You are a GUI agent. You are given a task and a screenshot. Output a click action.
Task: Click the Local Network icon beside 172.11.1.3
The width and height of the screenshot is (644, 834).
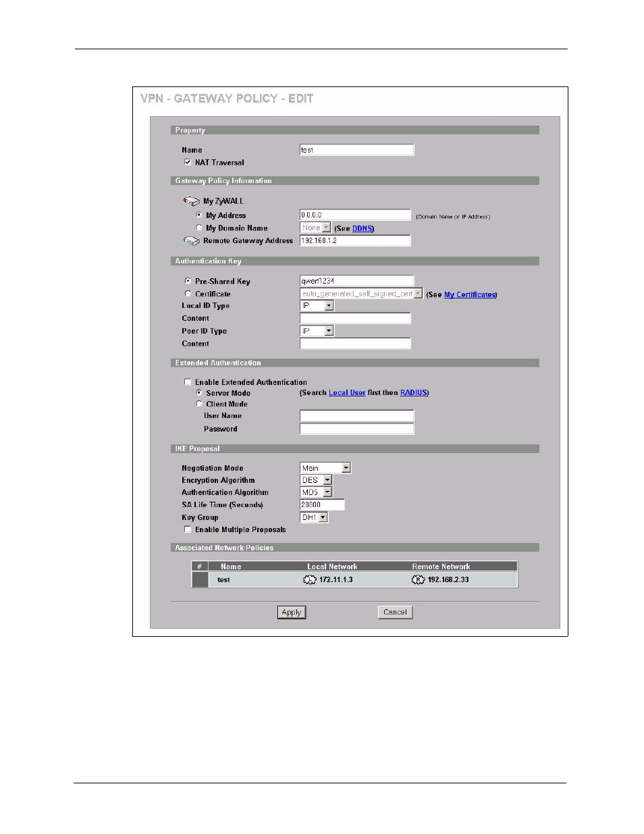pos(310,580)
